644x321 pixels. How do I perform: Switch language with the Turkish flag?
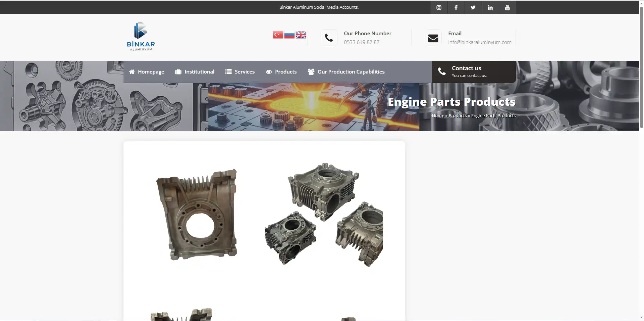pyautogui.click(x=278, y=35)
